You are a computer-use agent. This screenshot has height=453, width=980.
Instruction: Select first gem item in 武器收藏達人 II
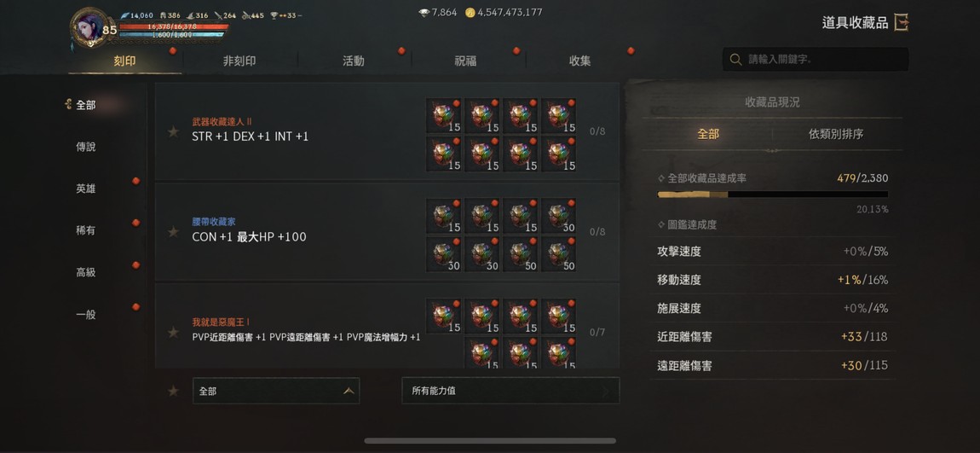pyautogui.click(x=444, y=115)
